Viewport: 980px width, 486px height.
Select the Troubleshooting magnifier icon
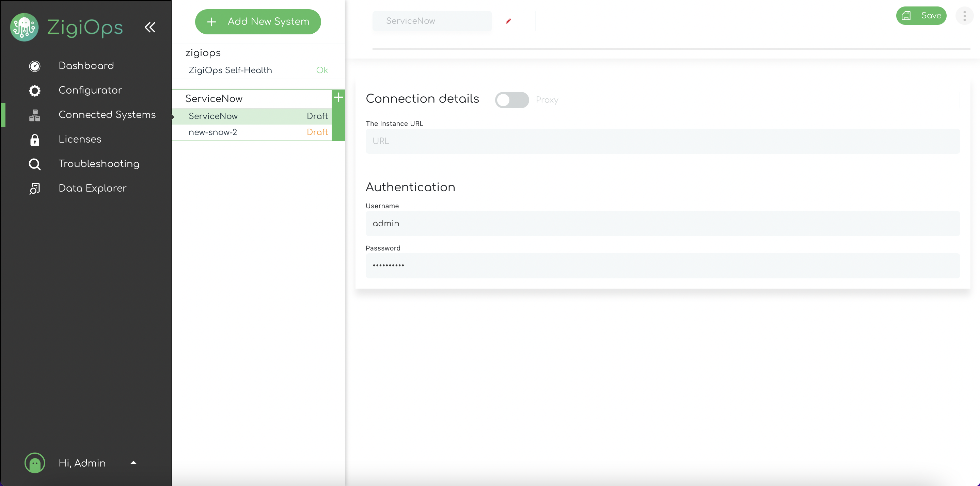point(34,164)
